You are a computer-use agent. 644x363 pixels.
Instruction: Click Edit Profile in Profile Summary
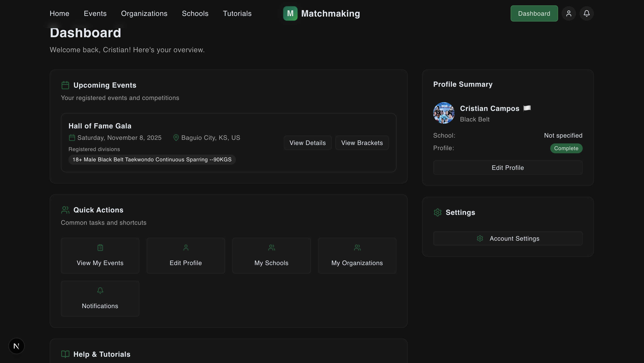(x=508, y=167)
